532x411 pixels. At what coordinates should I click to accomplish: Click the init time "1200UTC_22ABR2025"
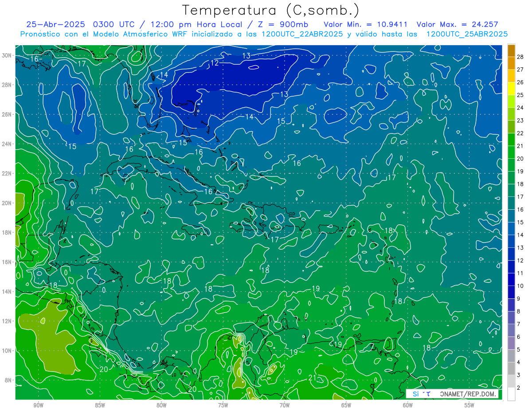click(302, 34)
